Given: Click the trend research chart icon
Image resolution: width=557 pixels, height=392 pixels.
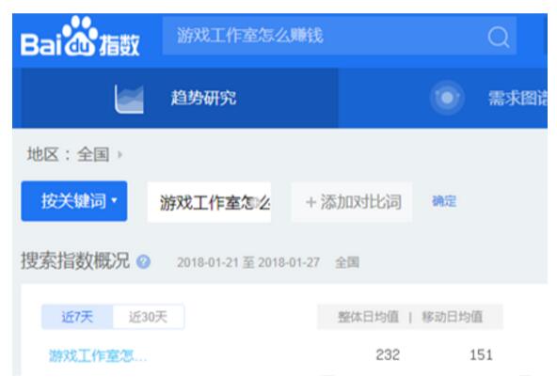Looking at the screenshot, I should [x=129, y=99].
